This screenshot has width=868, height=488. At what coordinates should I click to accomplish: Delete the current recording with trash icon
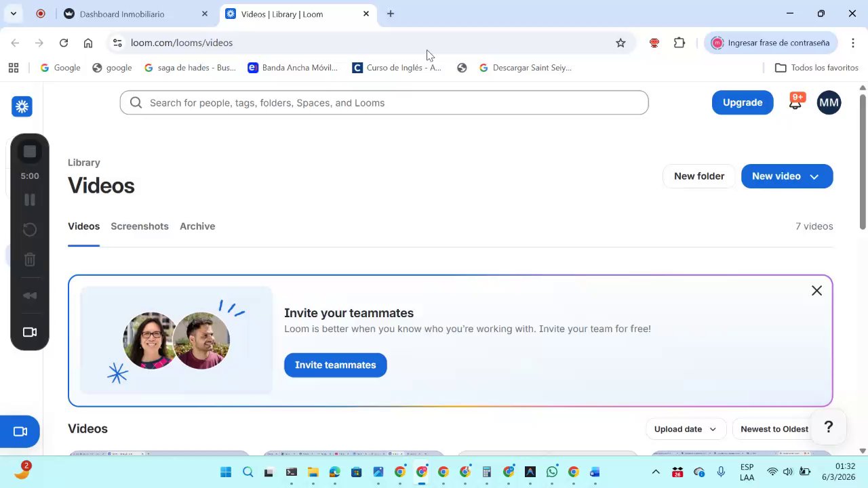click(x=30, y=259)
